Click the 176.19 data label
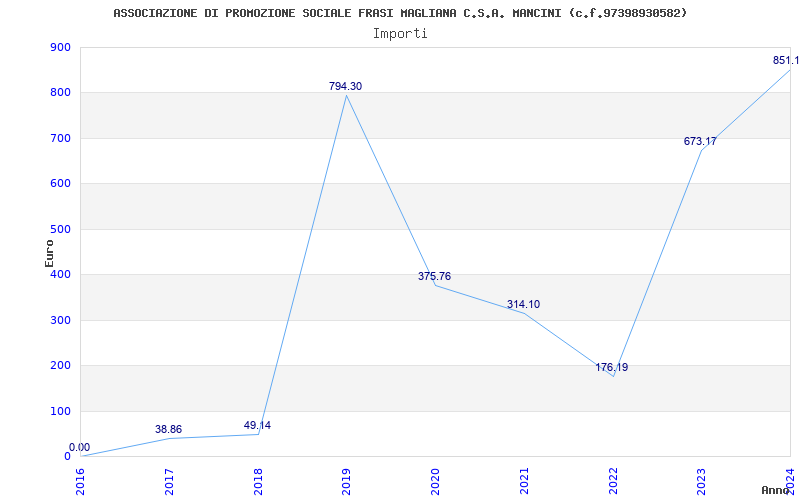The height and width of the screenshot is (500, 800). coord(612,367)
